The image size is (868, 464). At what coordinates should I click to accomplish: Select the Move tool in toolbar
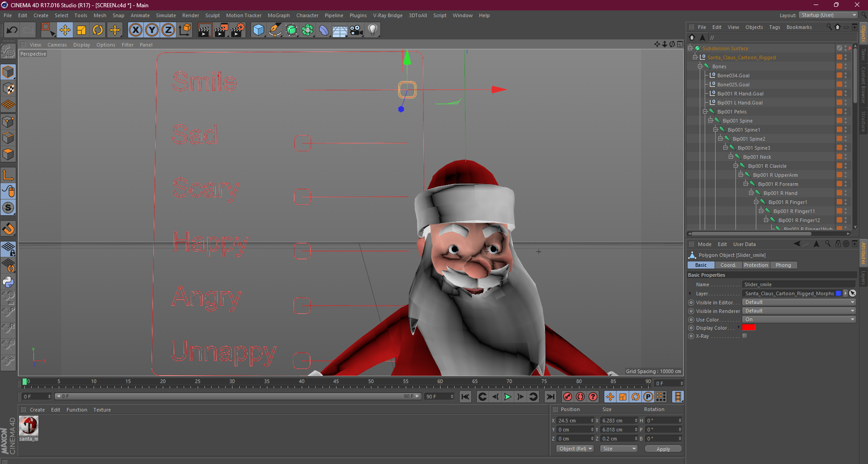coord(65,30)
